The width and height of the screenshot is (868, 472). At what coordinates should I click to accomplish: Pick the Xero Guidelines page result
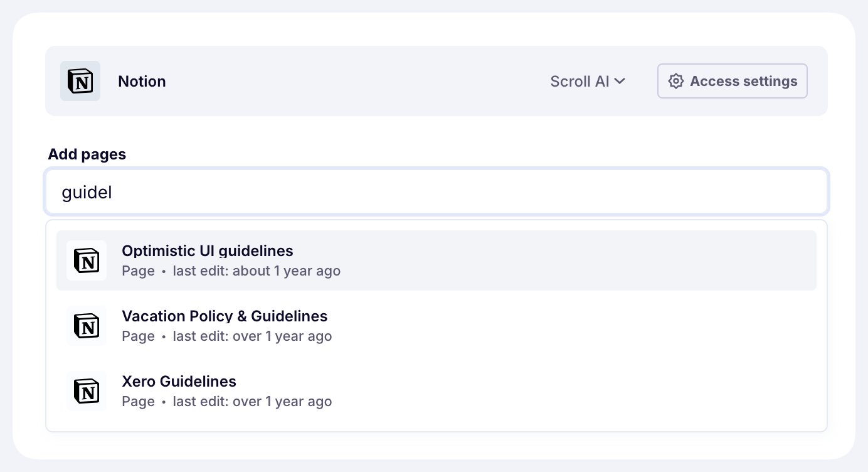pos(179,382)
